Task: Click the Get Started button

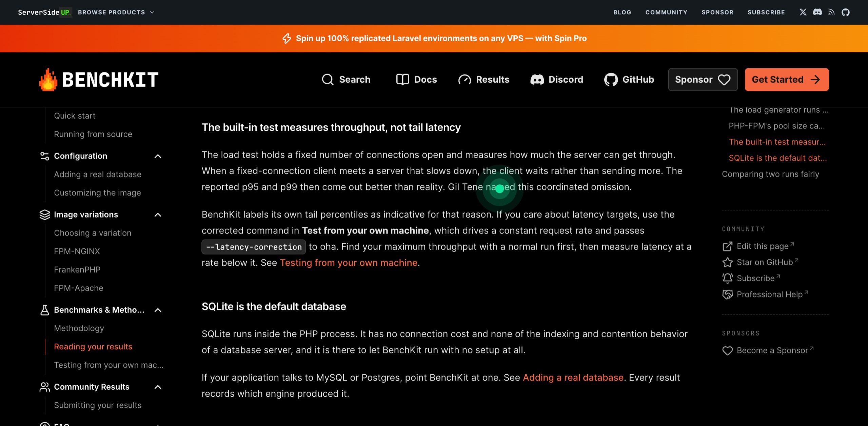Action: pyautogui.click(x=787, y=80)
